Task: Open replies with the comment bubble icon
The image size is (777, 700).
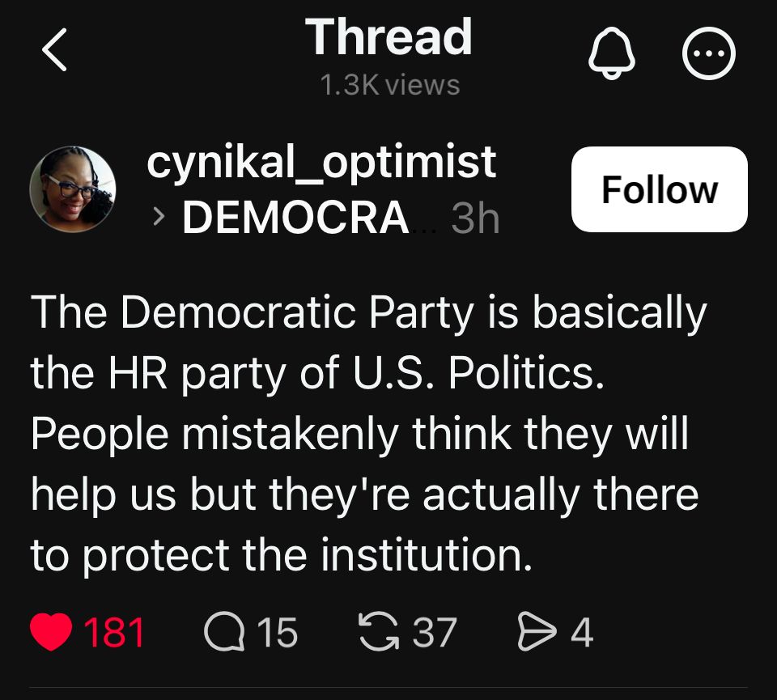Action: (224, 632)
